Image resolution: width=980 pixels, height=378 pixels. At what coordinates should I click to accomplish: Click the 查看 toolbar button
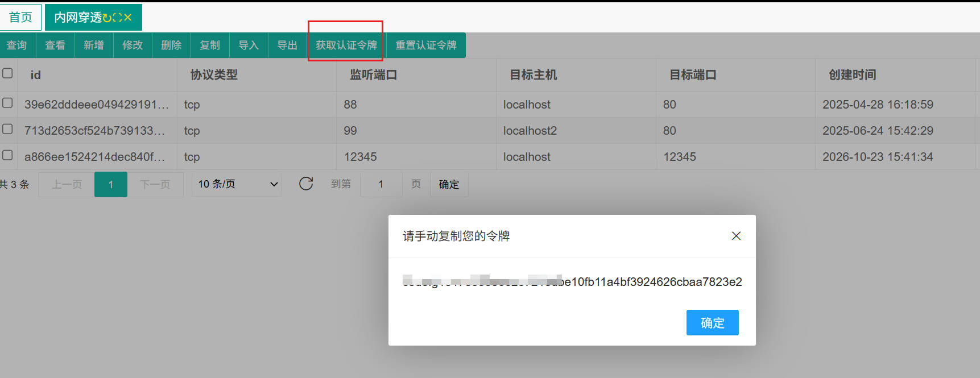coord(55,45)
